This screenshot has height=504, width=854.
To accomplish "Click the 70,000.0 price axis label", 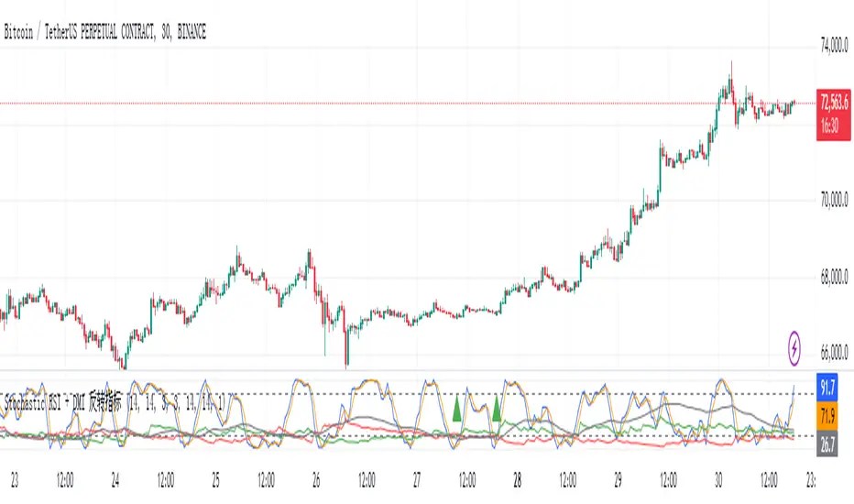I will [x=834, y=200].
